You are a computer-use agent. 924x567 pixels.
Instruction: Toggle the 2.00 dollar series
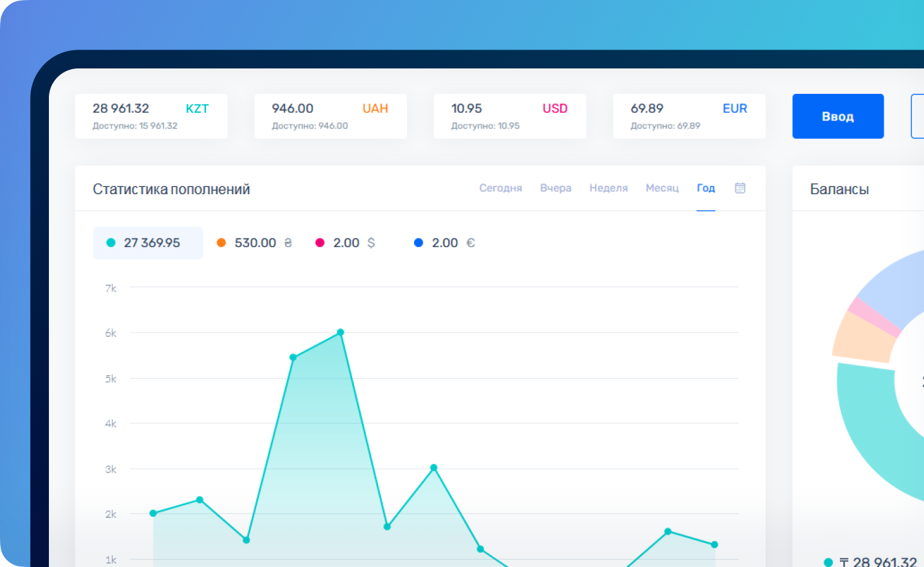coord(346,243)
